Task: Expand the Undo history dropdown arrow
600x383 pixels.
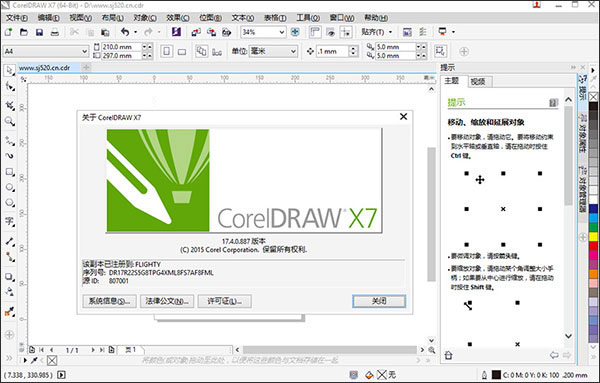Action: [135, 32]
